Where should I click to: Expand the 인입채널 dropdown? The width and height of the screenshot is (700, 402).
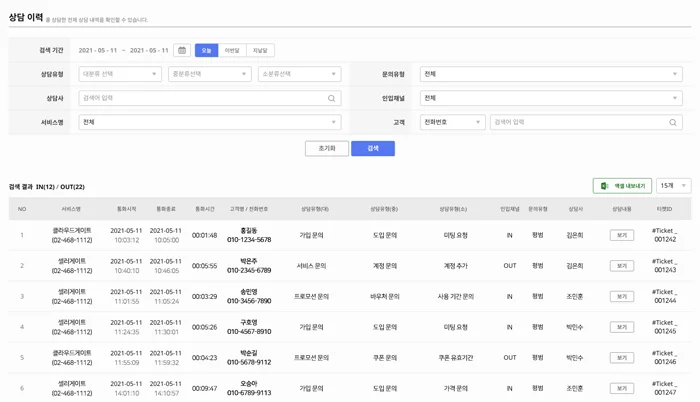click(551, 98)
